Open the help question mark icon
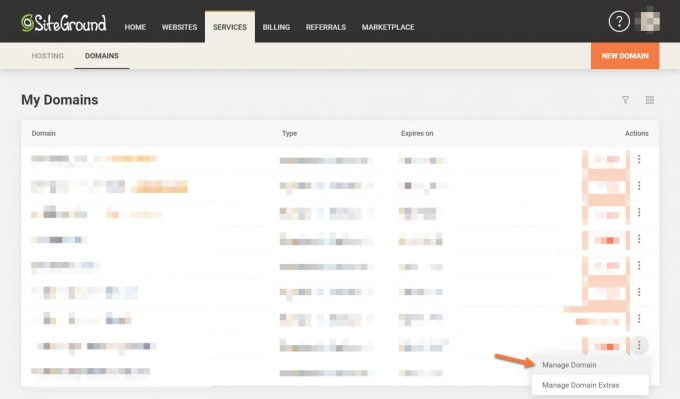Screen dimensions: 680x399 (x=619, y=21)
